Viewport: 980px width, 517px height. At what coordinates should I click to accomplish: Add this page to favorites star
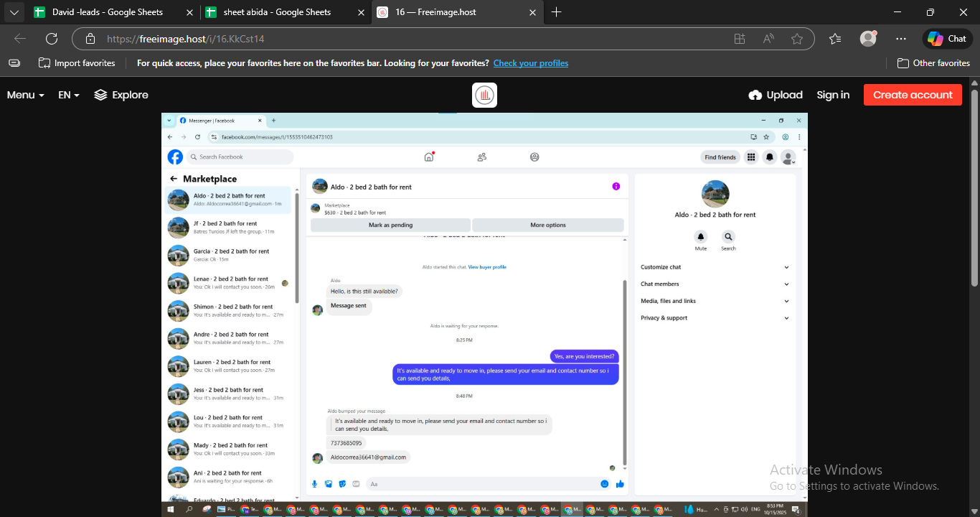796,39
